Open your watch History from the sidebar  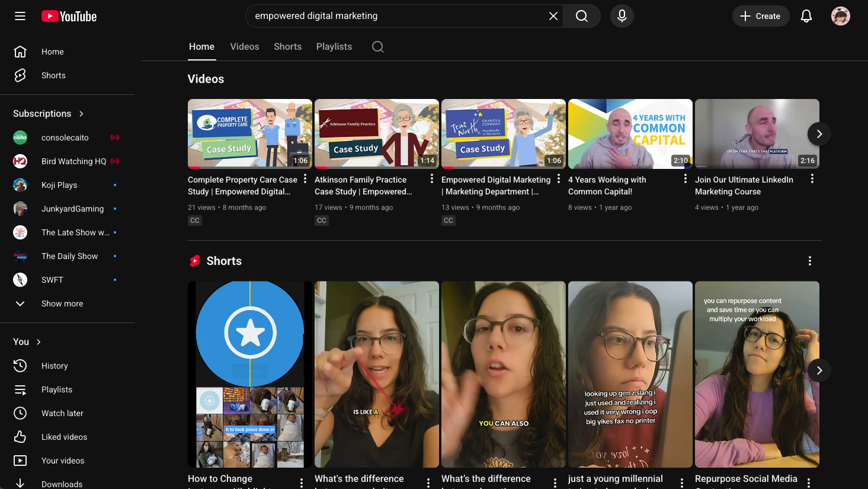pos(55,366)
